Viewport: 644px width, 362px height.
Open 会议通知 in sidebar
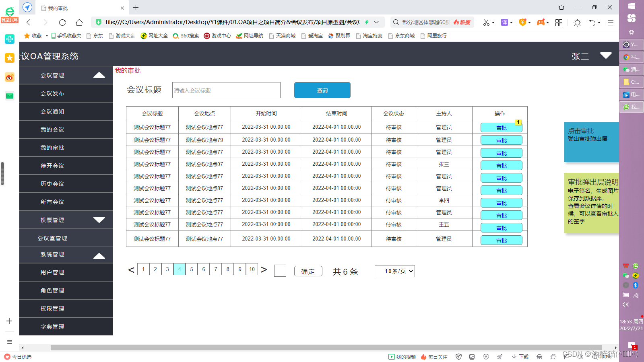[x=66, y=111]
